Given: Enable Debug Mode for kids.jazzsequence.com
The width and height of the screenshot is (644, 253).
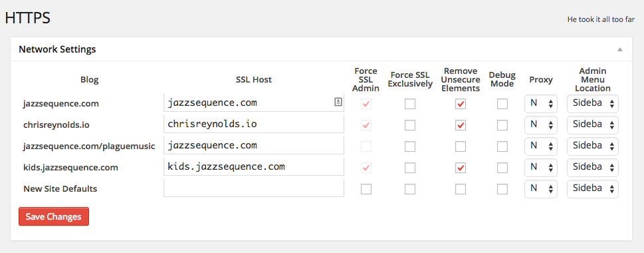Looking at the screenshot, I should (502, 168).
